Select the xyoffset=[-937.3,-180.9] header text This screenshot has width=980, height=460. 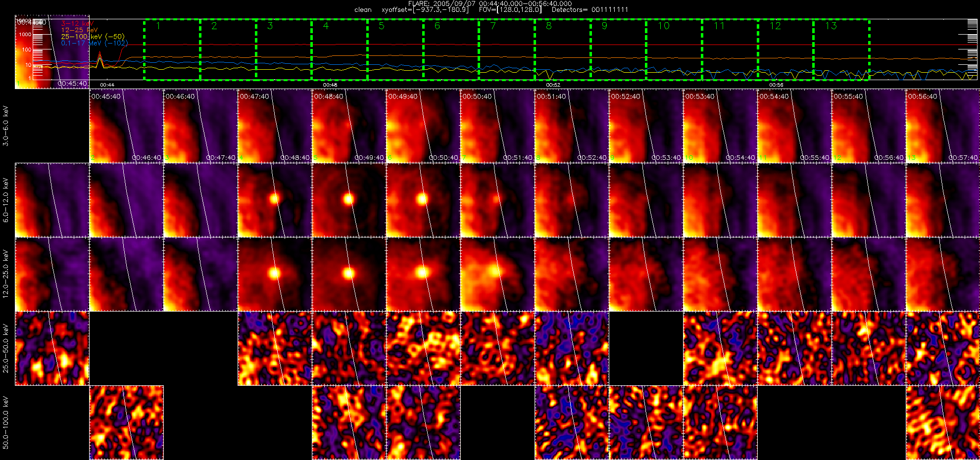click(x=425, y=9)
